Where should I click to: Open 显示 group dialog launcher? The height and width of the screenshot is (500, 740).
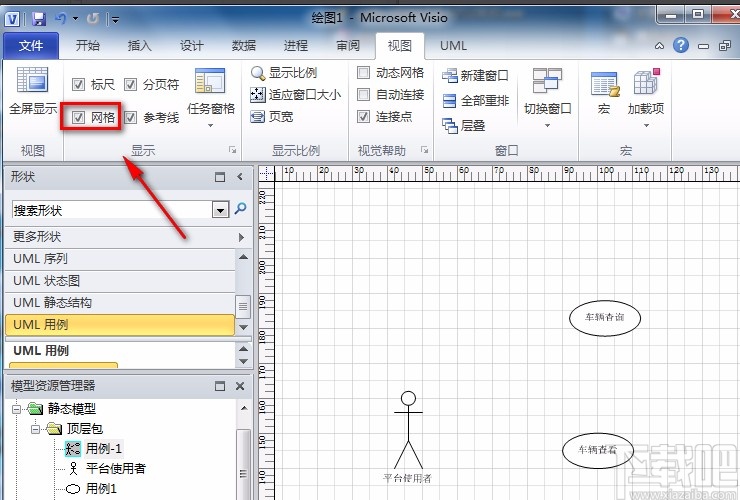pyautogui.click(x=232, y=150)
